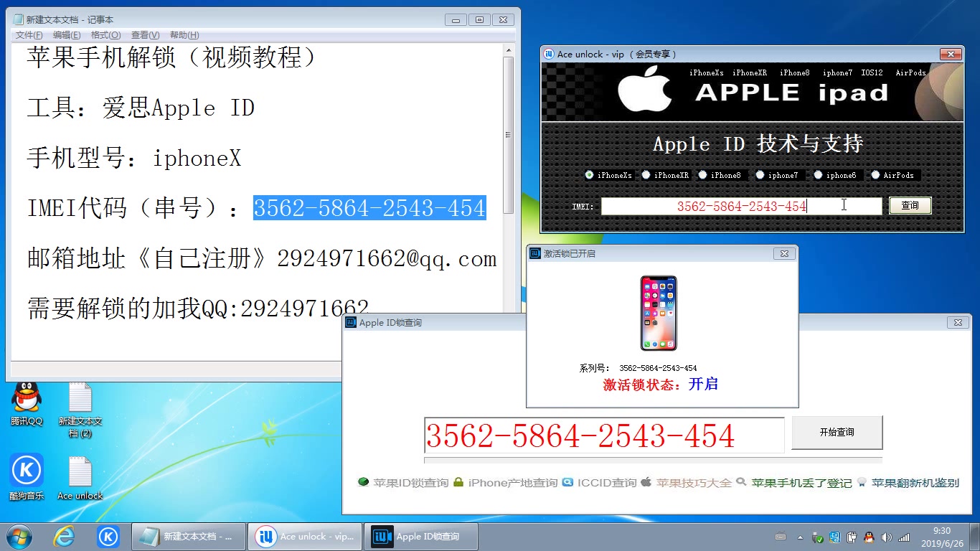Open the ICCID查询 link
This screenshot has width=980, height=551.
606,483
